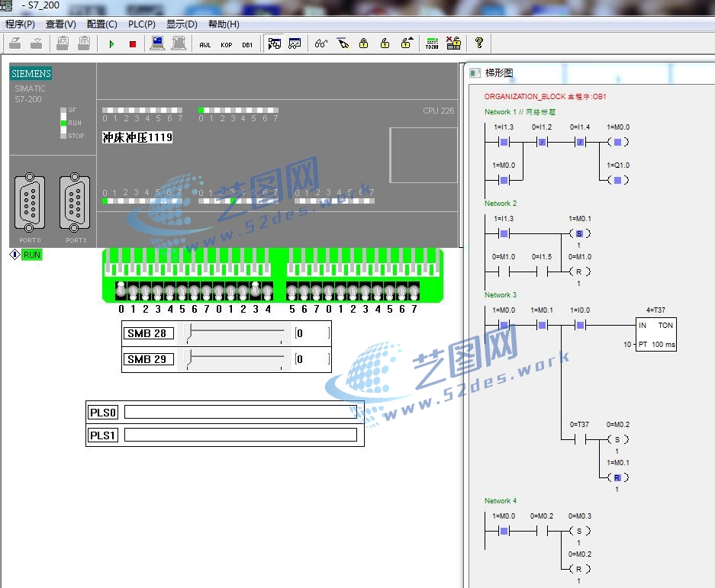715x588 pixels.
Task: Start the PLC with the green run arrow
Action: tap(111, 44)
